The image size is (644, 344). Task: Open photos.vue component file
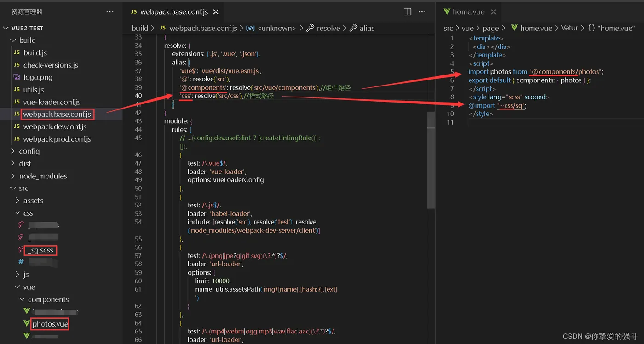[x=50, y=324]
